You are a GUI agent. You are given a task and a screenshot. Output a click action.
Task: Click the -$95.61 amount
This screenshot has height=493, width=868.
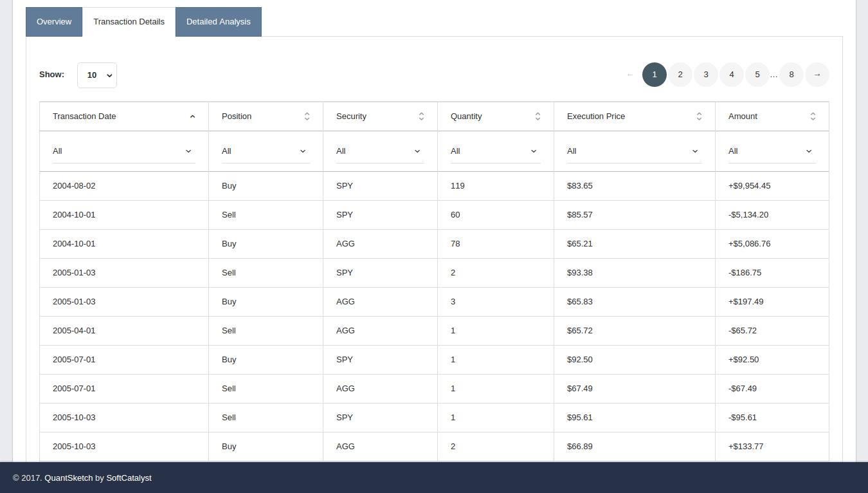743,418
